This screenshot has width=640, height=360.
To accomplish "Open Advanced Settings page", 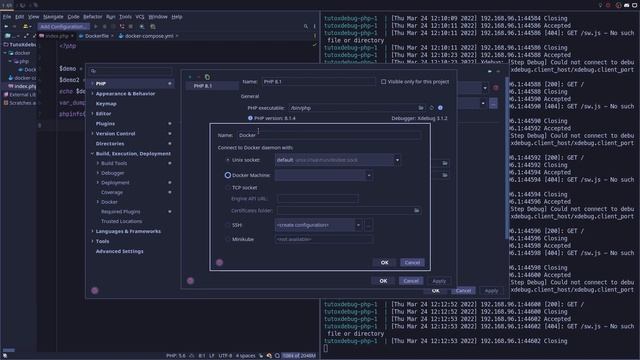I will 119,251.
